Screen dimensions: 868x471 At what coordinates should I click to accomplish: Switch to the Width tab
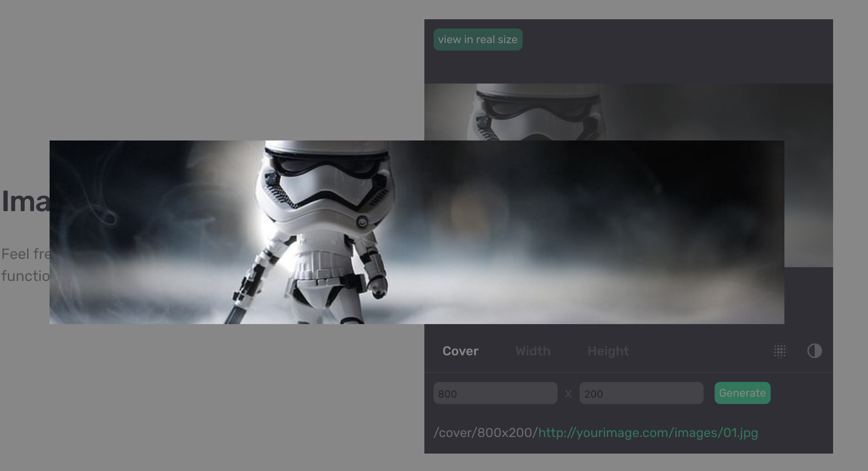(x=533, y=351)
